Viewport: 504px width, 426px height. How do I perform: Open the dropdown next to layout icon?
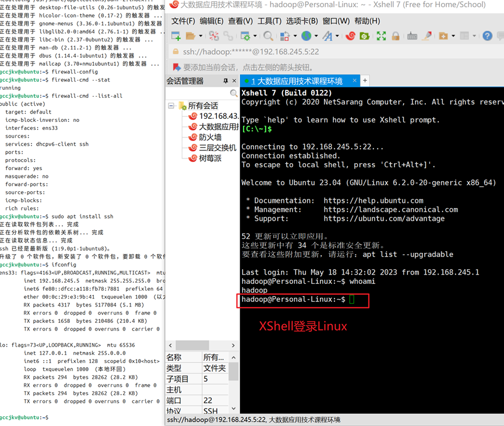(474, 36)
